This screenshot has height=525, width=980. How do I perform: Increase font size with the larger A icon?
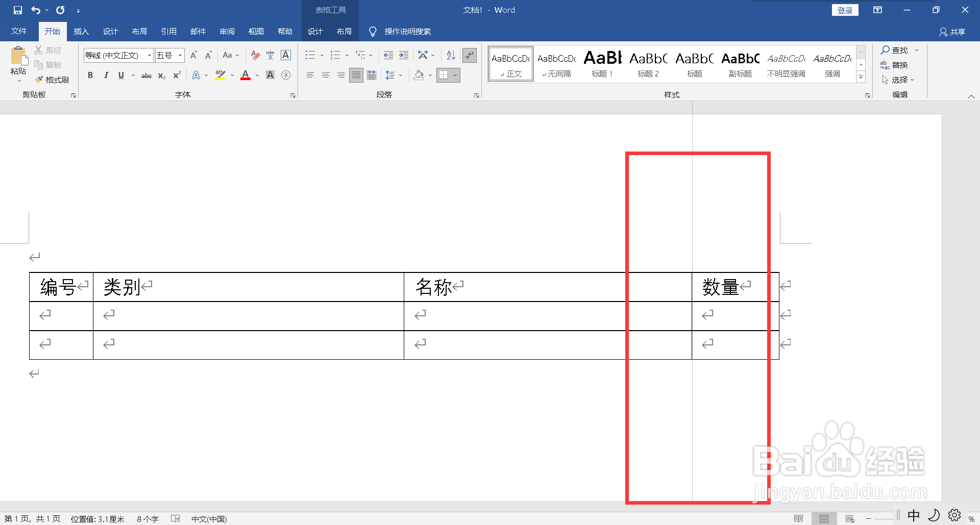193,55
